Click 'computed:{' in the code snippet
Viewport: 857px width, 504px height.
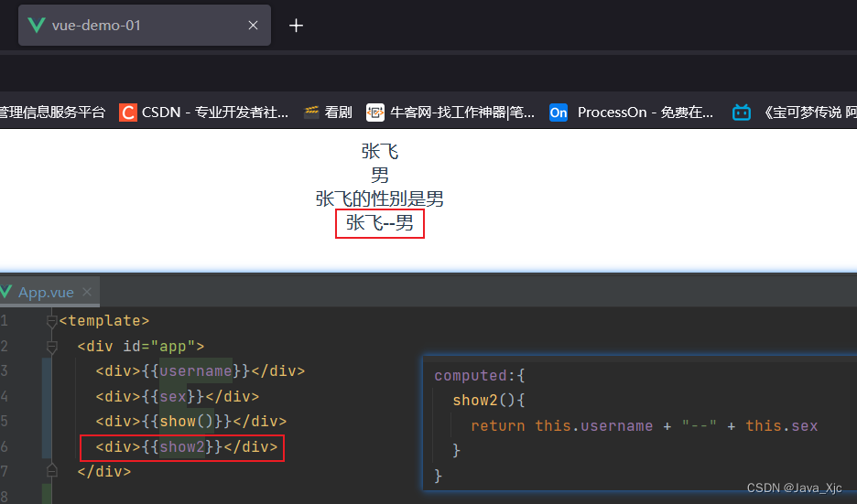(480, 376)
